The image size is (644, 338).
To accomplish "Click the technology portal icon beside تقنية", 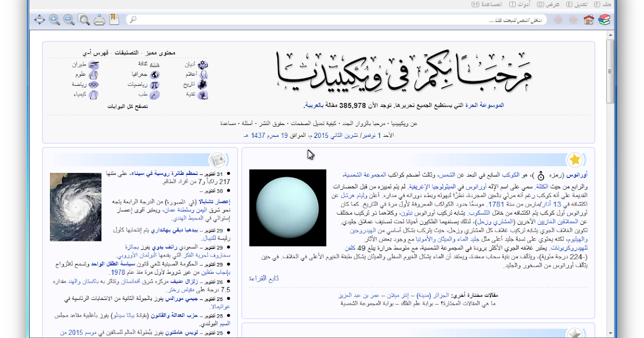I will point(204,95).
